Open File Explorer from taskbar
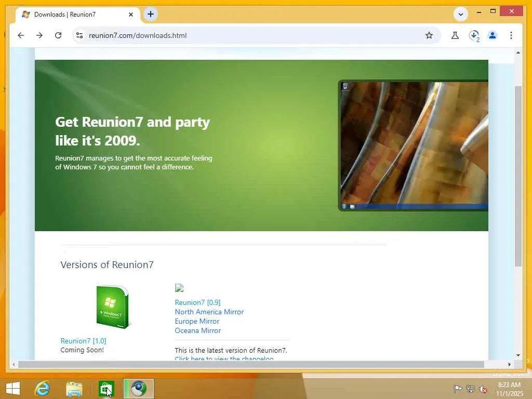 74,389
